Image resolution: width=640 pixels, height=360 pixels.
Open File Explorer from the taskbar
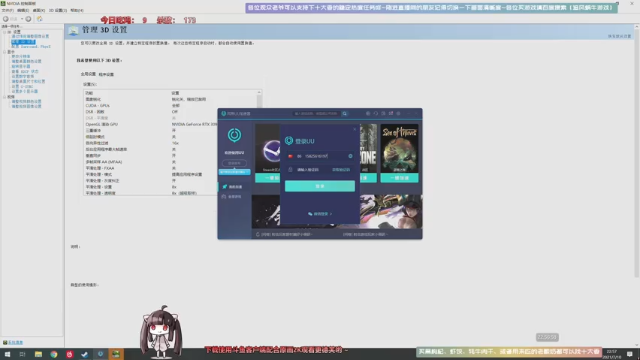point(38,354)
